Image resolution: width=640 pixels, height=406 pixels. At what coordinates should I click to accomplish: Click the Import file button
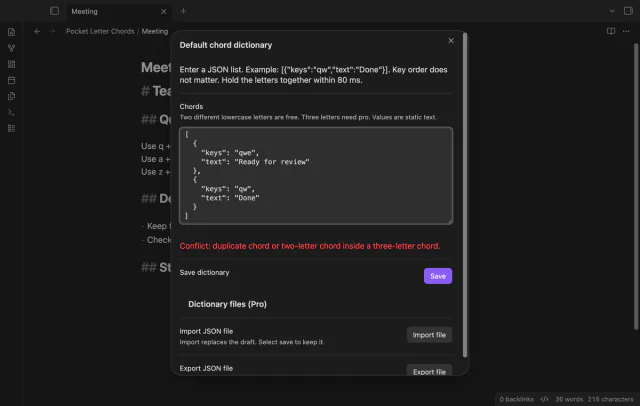pyautogui.click(x=429, y=335)
